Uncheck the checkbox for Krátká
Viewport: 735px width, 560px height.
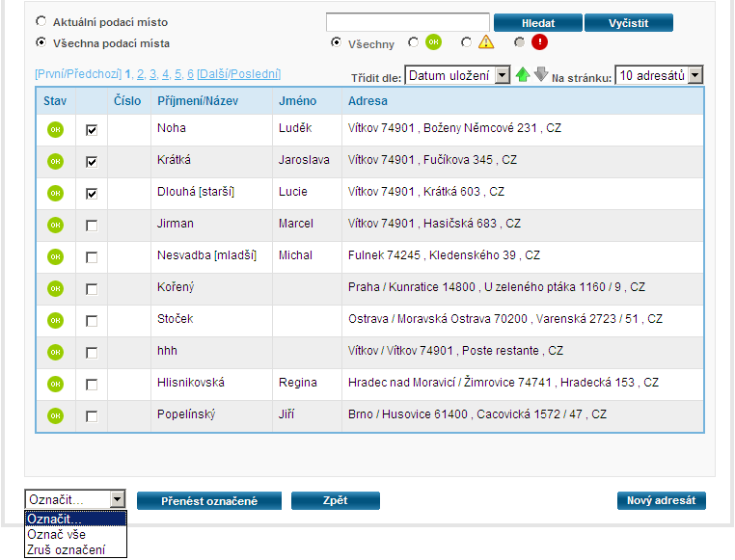click(x=92, y=162)
